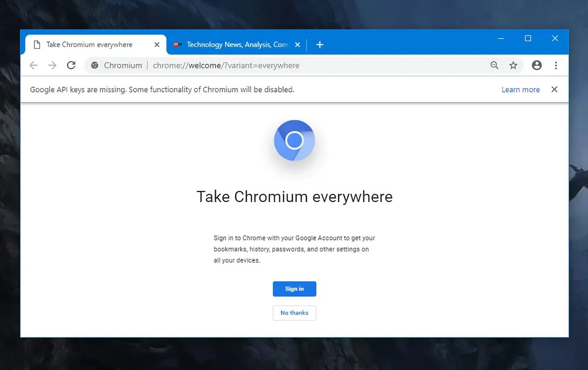Navigate forward using the forward arrow
This screenshot has height=370, width=588.
(52, 65)
